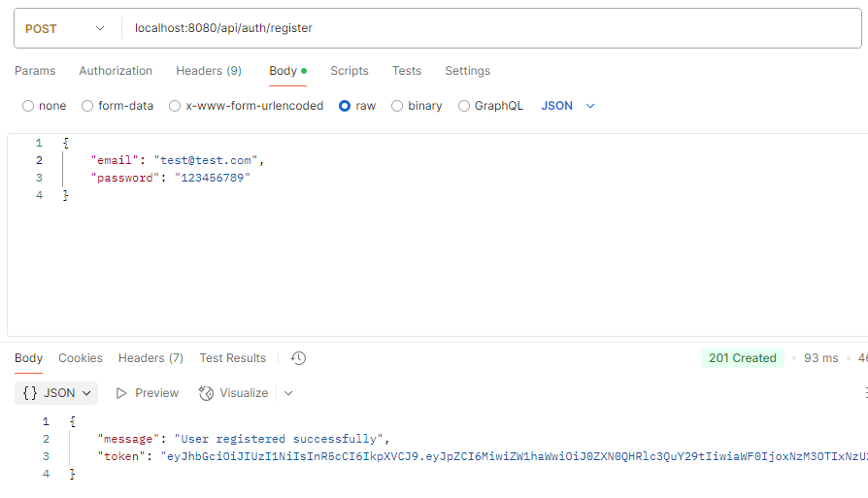868x498 pixels.
Task: Click the 93 ms response time
Action: (x=821, y=358)
